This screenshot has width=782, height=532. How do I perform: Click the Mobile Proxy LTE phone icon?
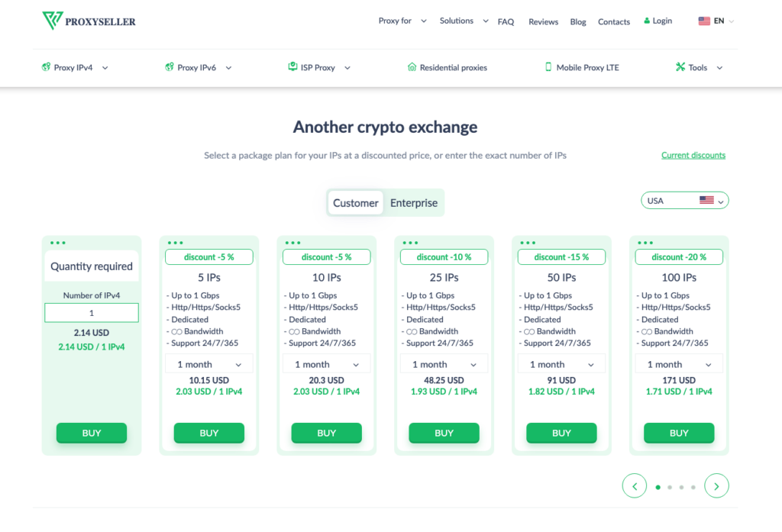point(548,67)
